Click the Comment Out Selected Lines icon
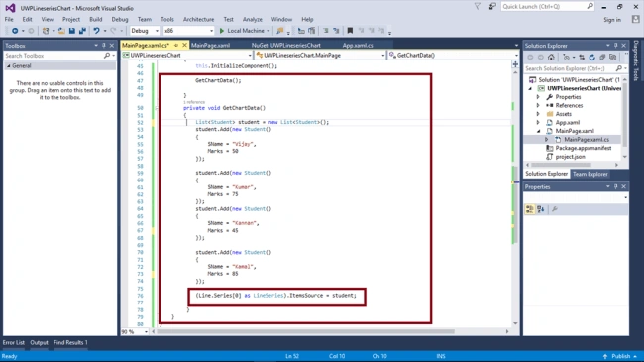This screenshot has width=644, height=362. tap(326, 31)
